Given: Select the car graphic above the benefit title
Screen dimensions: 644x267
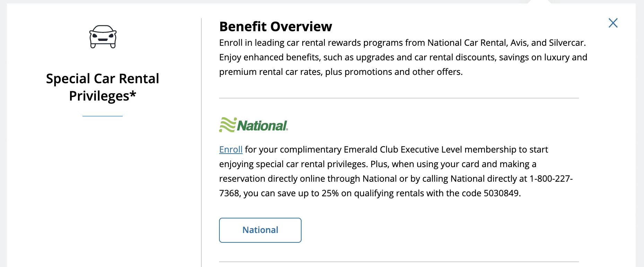Looking at the screenshot, I should point(103,36).
